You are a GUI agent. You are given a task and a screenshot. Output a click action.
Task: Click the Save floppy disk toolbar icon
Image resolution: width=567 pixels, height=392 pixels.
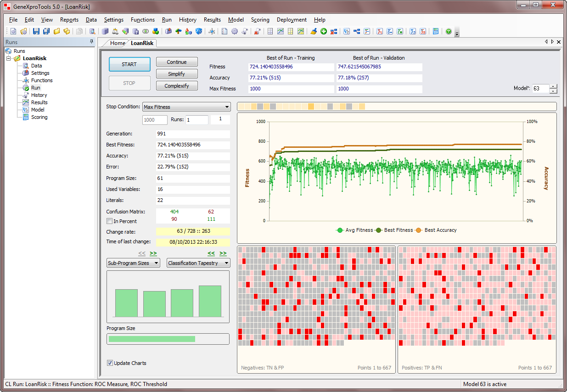coord(36,31)
